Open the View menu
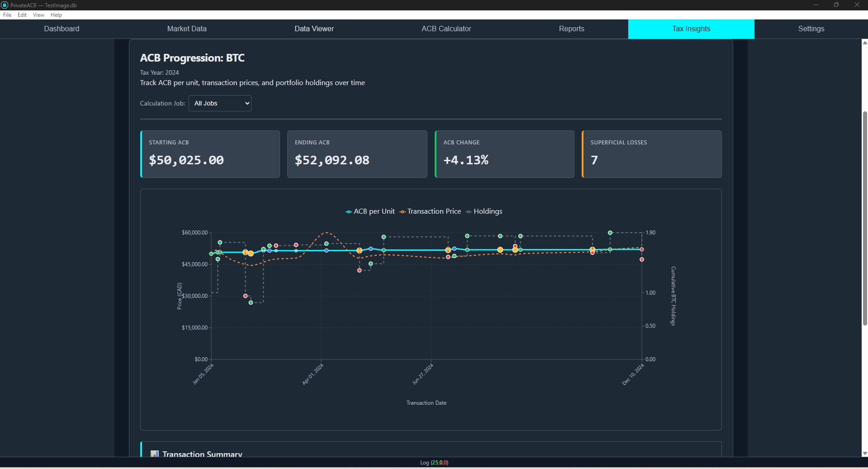The image size is (868, 469). (x=38, y=15)
